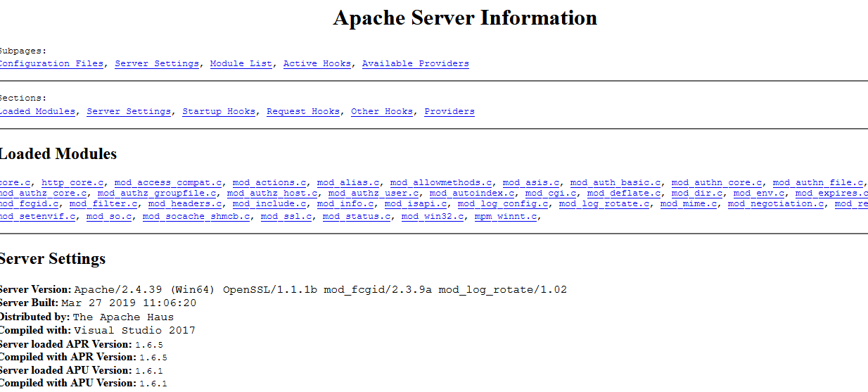
Task: Open the mod_access_compat.c module link
Action: point(168,183)
